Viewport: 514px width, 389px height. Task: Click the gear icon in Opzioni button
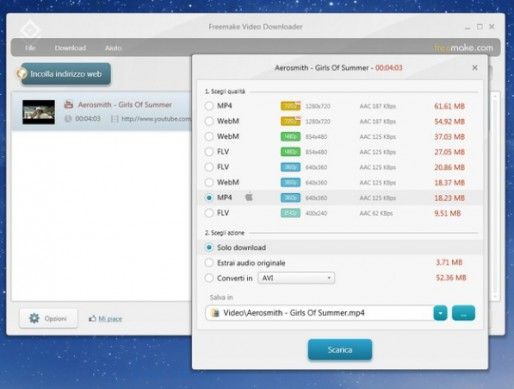coord(34,318)
